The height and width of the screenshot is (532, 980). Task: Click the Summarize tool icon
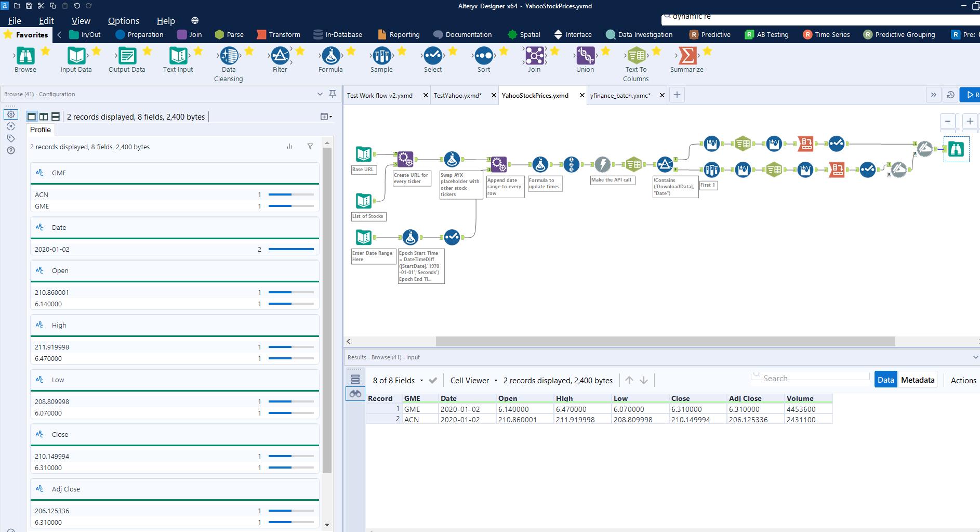coord(686,56)
